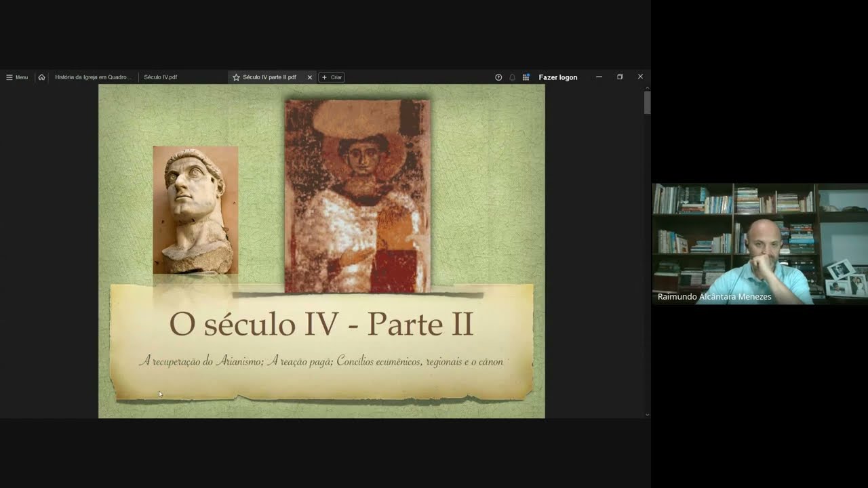Open the apps grid icon
868x488 pixels.
(x=526, y=77)
